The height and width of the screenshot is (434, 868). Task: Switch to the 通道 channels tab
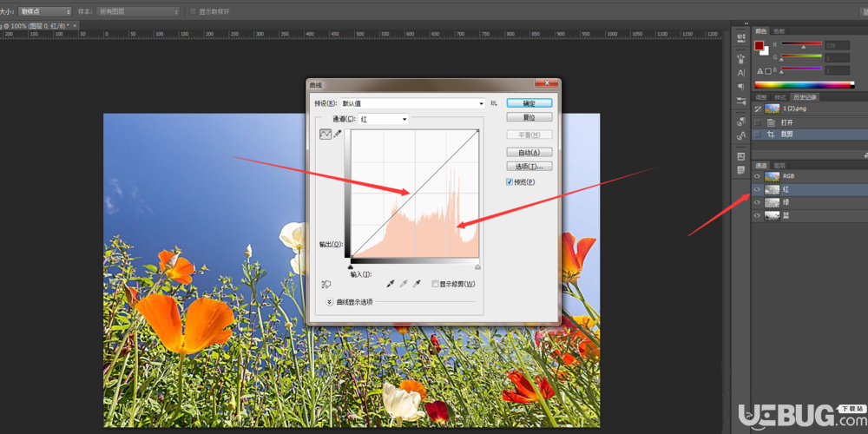[762, 166]
